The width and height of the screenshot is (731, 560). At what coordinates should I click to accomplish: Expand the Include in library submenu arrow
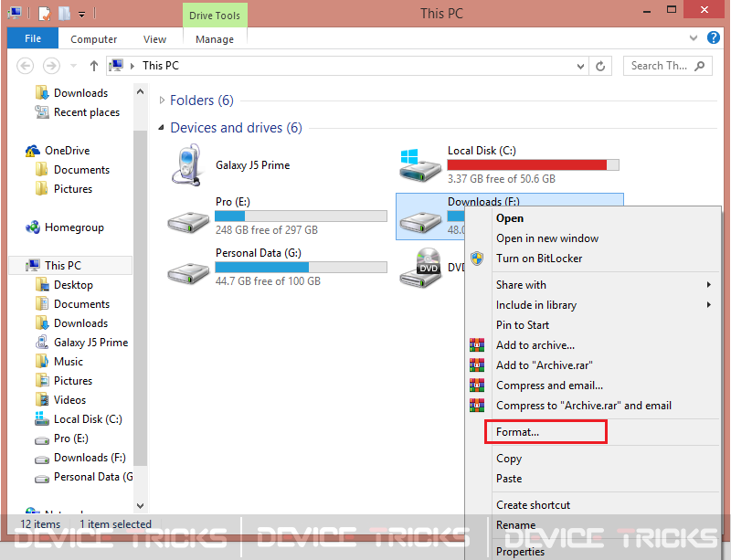[x=709, y=304]
